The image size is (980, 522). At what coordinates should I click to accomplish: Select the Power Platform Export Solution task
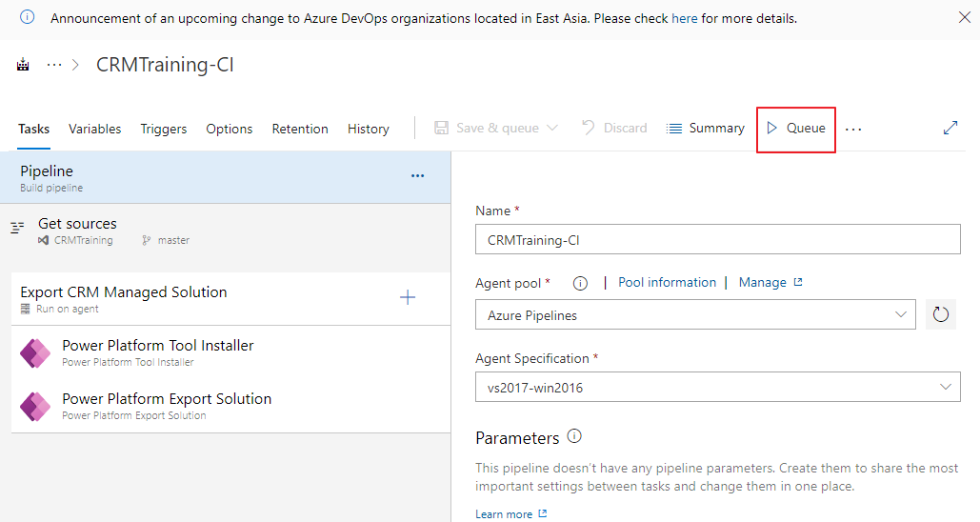click(x=230, y=406)
